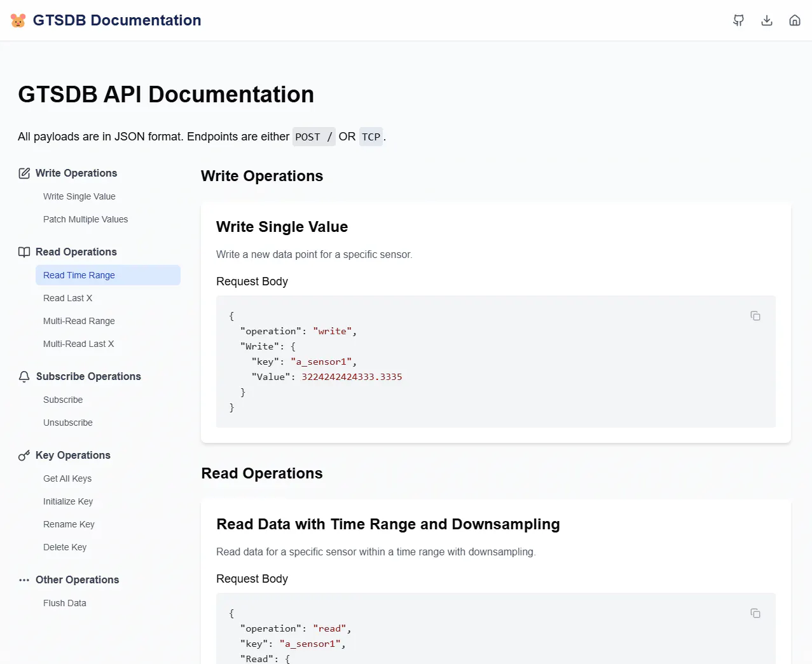Click the main Write Operations section heading

click(262, 176)
